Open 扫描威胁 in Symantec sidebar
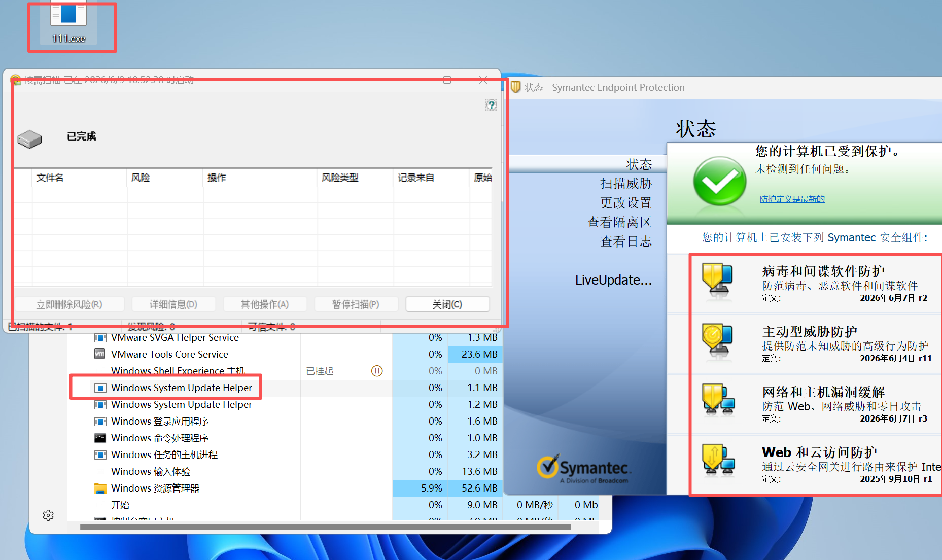 tap(626, 184)
